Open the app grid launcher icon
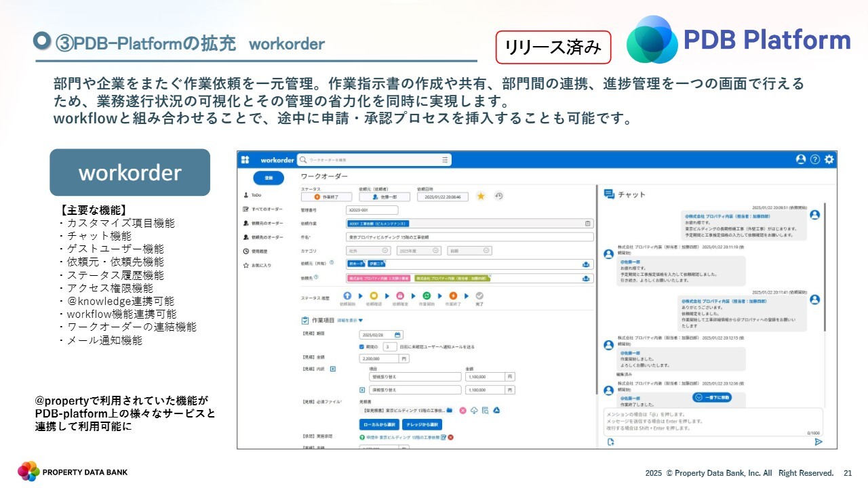This screenshot has width=868, height=488. click(x=245, y=160)
